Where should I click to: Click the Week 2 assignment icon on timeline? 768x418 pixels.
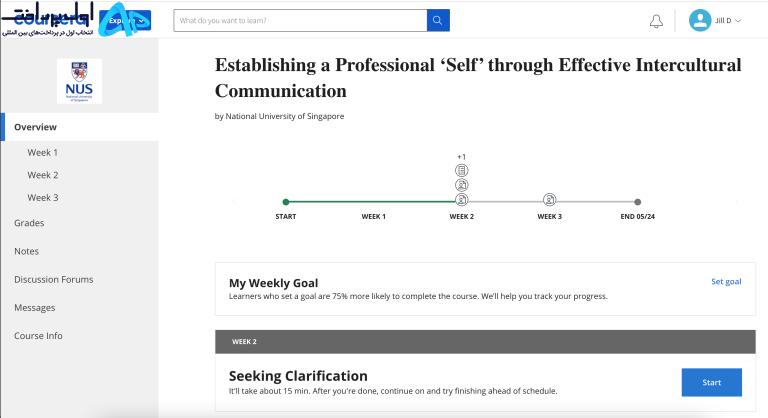click(461, 200)
